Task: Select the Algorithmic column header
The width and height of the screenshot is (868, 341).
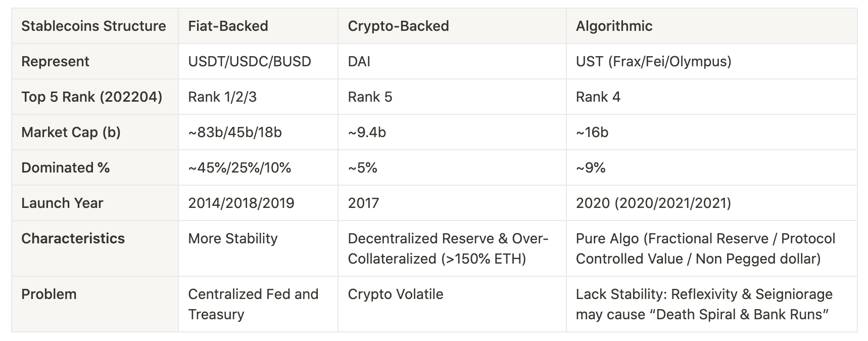Action: [x=712, y=26]
